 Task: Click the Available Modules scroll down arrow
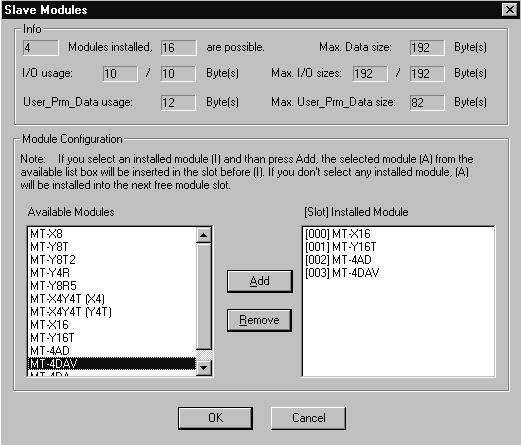203,368
